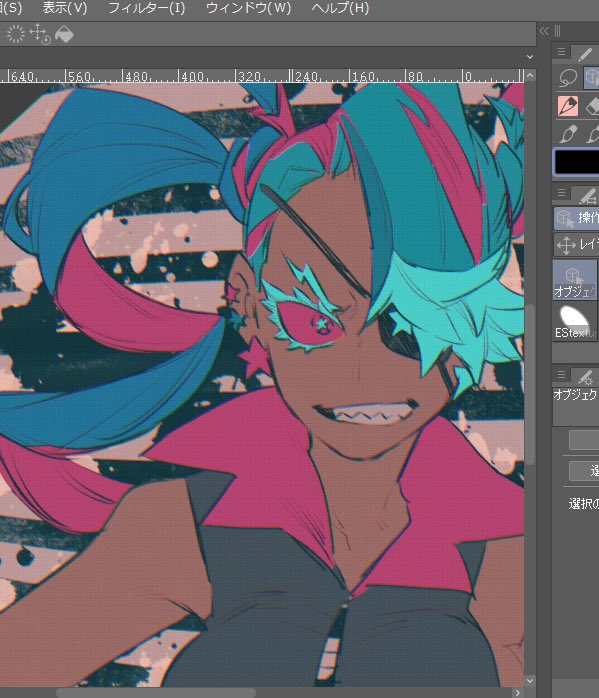The image size is (599, 698).
Task: Click the vertical scrollbar down arrow
Action: (x=530, y=681)
